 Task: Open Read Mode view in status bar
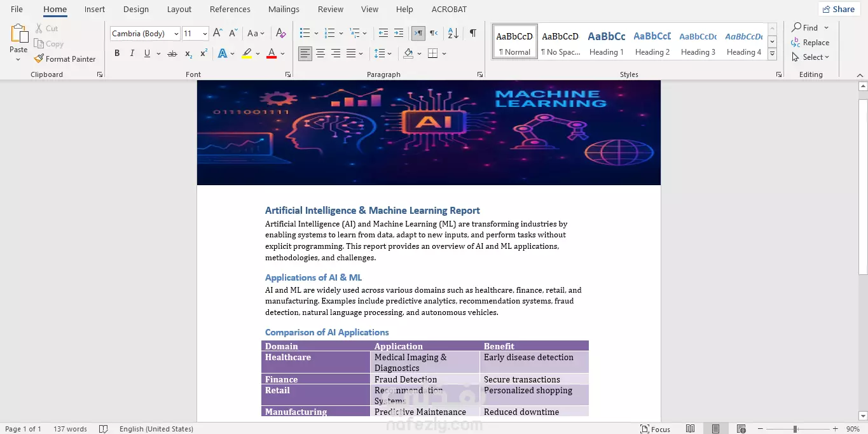click(690, 429)
